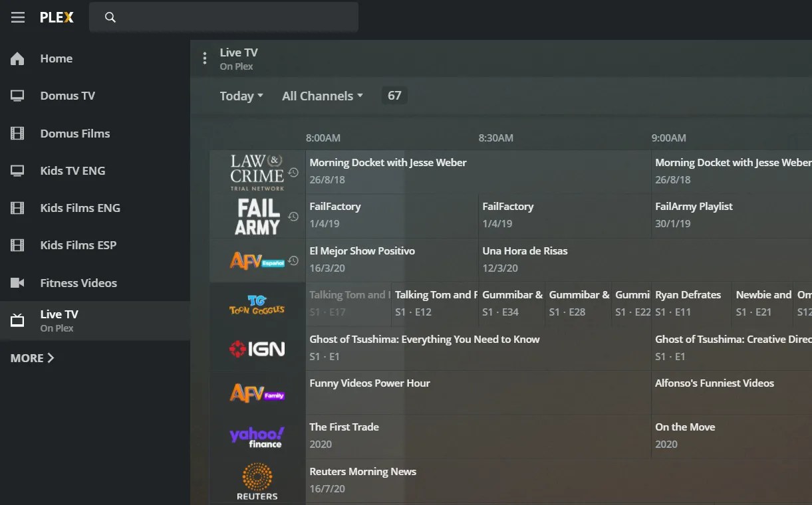The image size is (812, 505).
Task: Select the IGN channel logo
Action: (257, 348)
